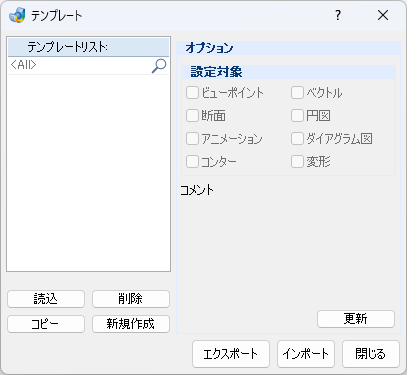Viewport: 407px width, 375px height.
Task: Select the コピー button
Action: click(46, 324)
